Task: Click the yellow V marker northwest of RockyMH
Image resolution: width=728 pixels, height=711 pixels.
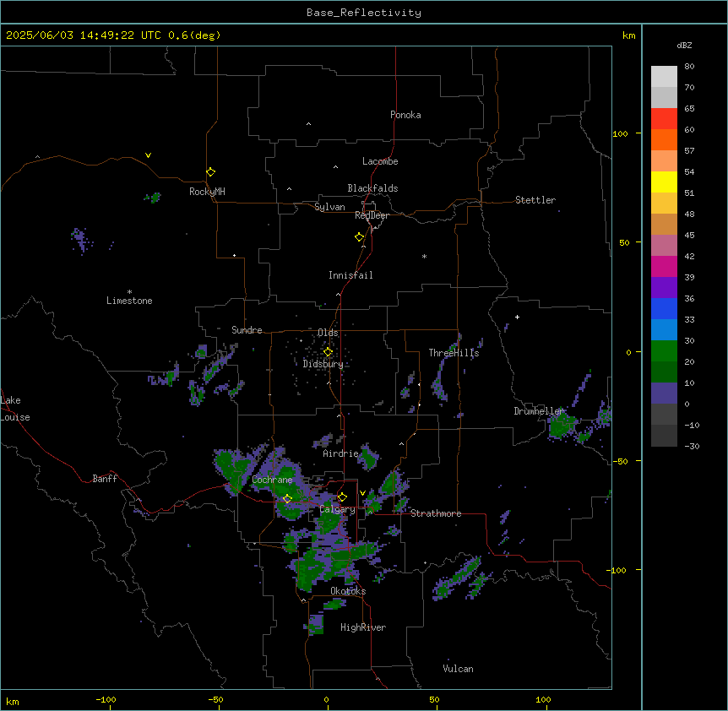Action: pyautogui.click(x=148, y=155)
